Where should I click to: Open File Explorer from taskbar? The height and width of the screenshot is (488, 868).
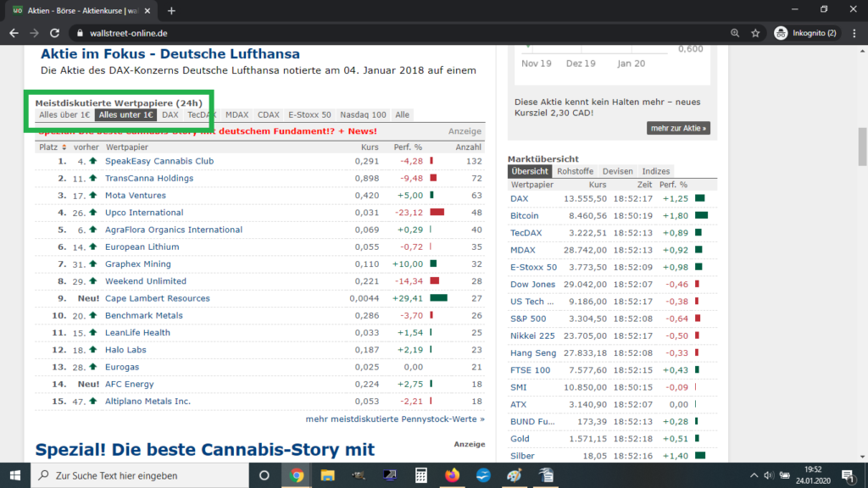[x=328, y=475]
